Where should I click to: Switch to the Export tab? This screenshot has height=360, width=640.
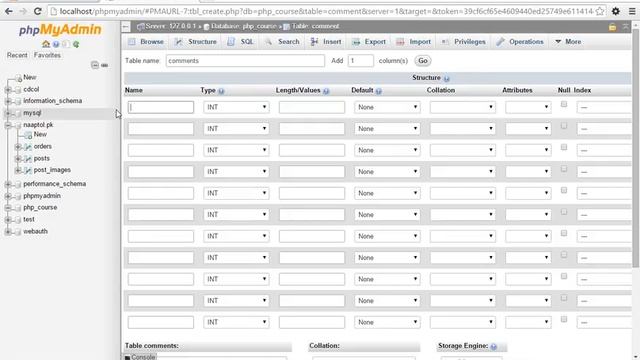pyautogui.click(x=369, y=42)
